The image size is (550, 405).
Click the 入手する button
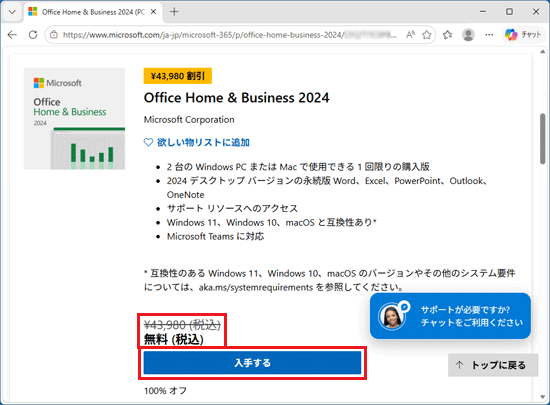coord(252,363)
